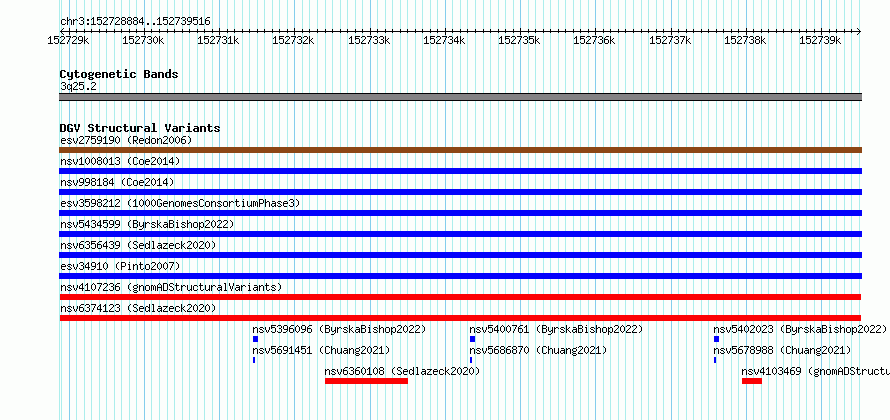The height and width of the screenshot is (420, 890).
Task: Open the nsv998184 (Coe2014) label
Action: click(117, 182)
